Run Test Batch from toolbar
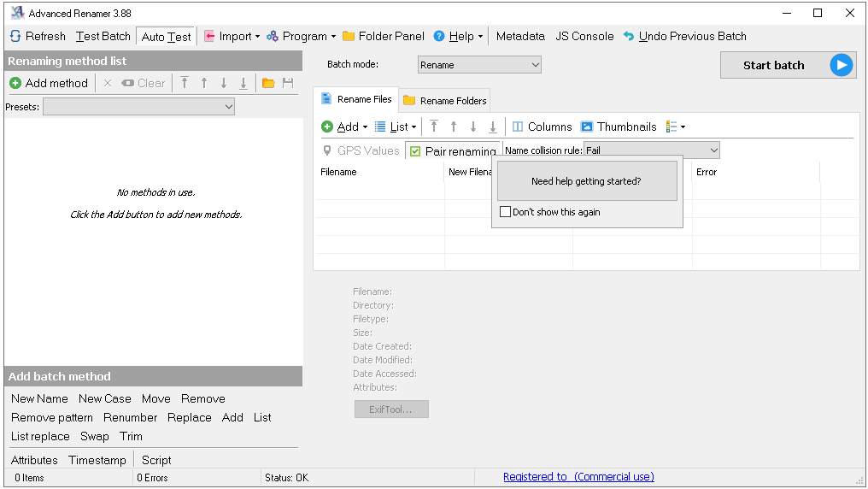 103,37
